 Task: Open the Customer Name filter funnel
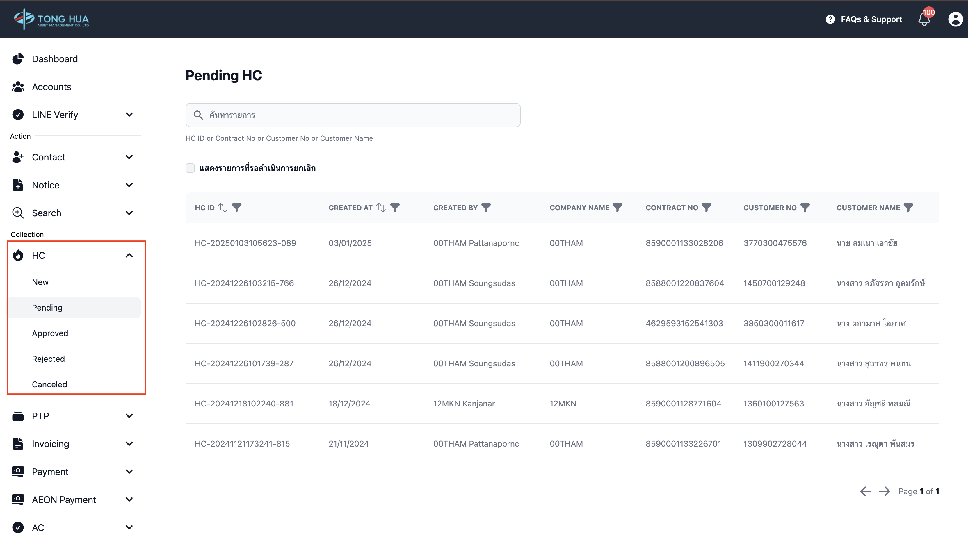coord(908,207)
